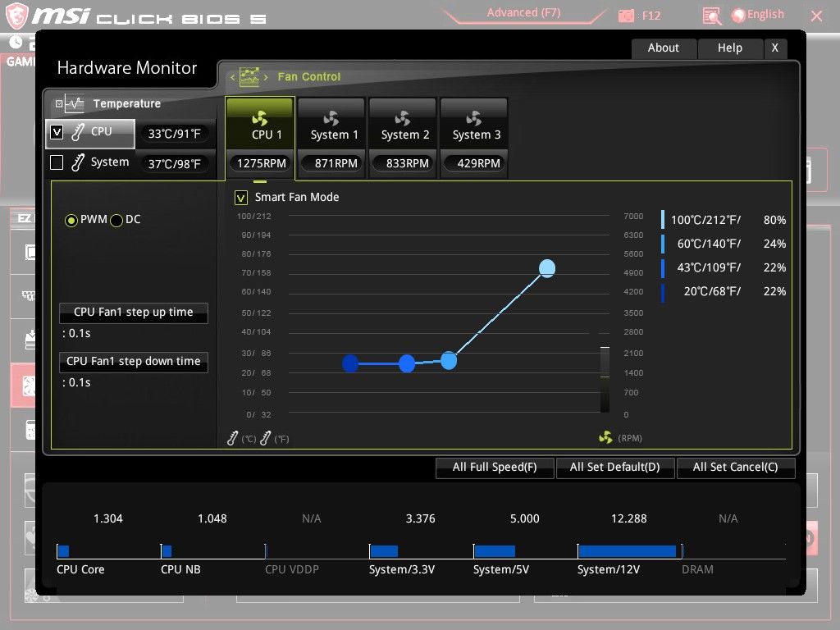Screen dimensions: 840x630
Task: Click the fan icon in background sidebar
Action: (27, 386)
